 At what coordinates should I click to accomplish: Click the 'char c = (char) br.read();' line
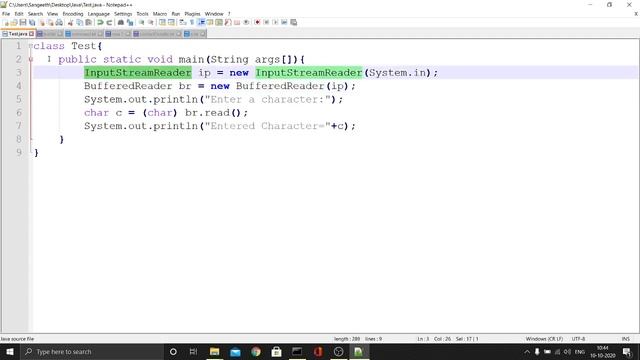[x=166, y=113]
